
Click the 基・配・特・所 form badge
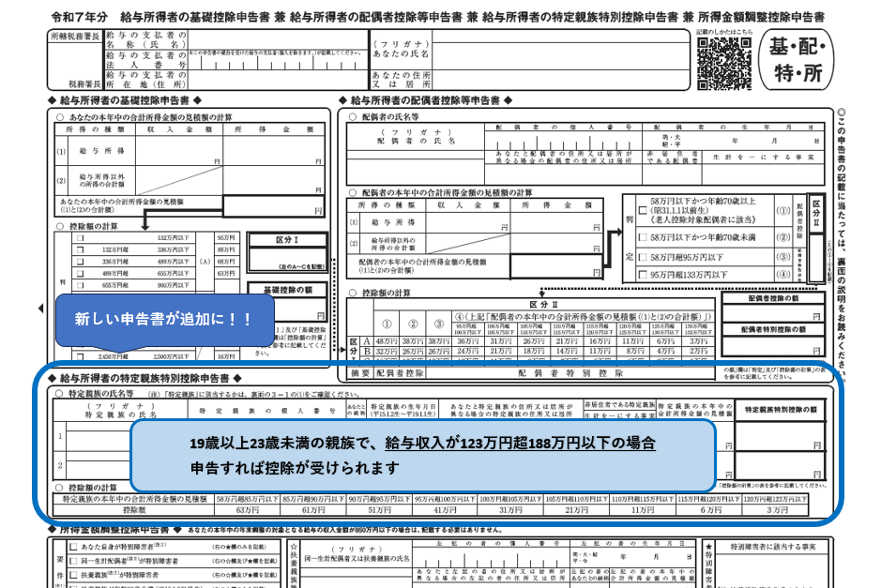pos(797,59)
